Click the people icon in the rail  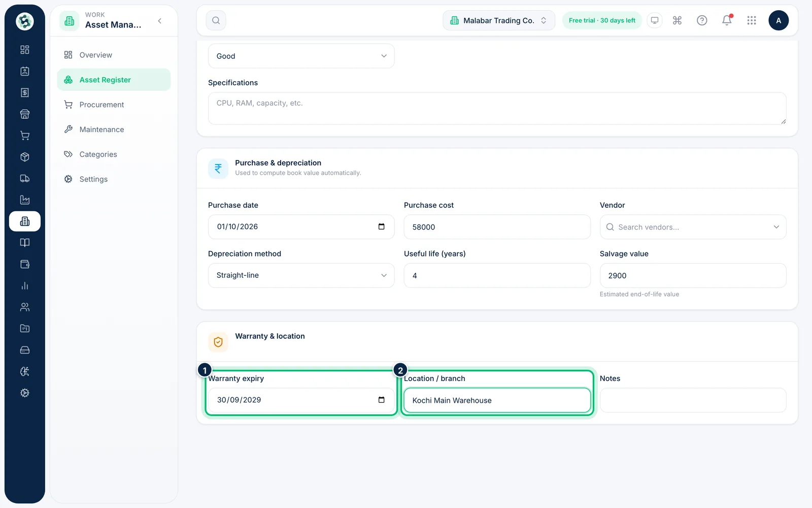[24, 307]
